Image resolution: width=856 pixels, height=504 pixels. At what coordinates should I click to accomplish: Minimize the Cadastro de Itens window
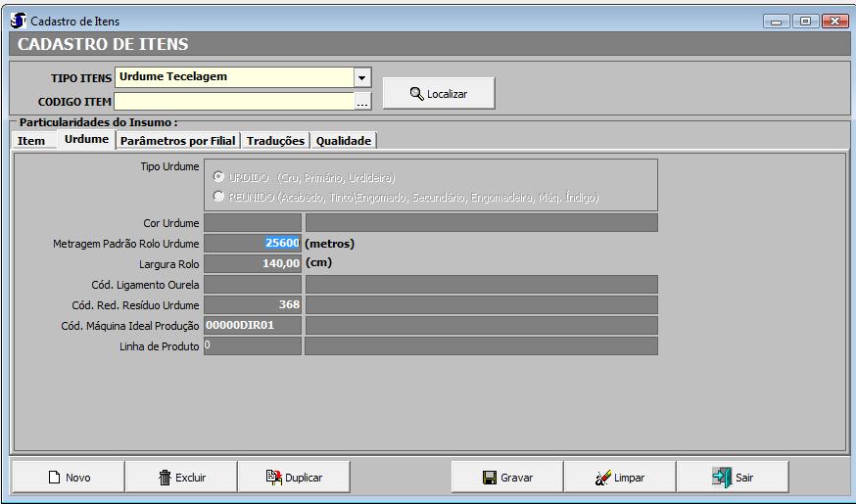click(780, 21)
